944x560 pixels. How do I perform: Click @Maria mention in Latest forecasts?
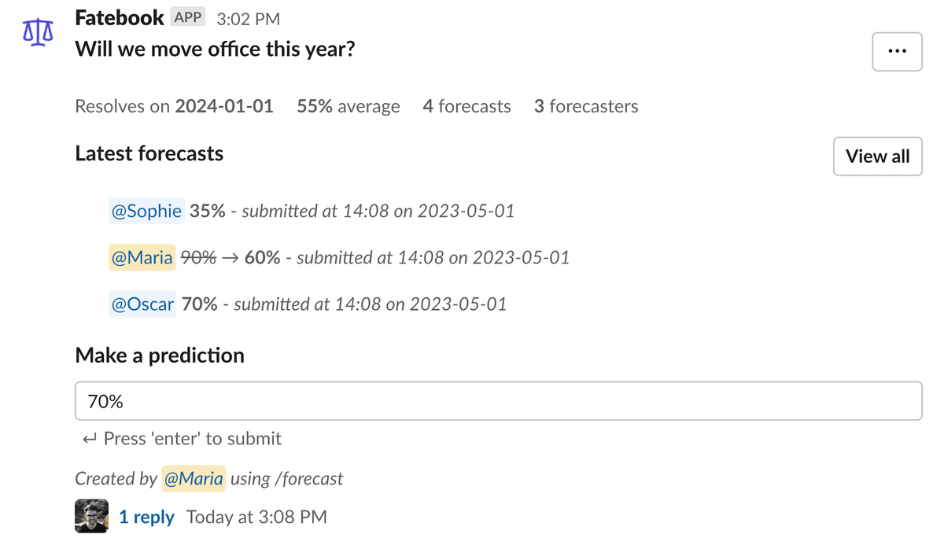click(142, 257)
